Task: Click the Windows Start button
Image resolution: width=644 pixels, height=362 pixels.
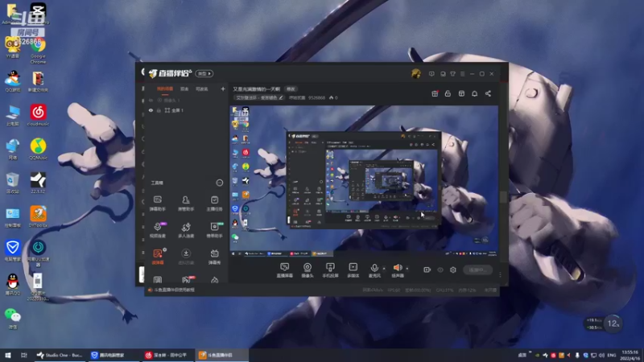Action: click(x=8, y=355)
